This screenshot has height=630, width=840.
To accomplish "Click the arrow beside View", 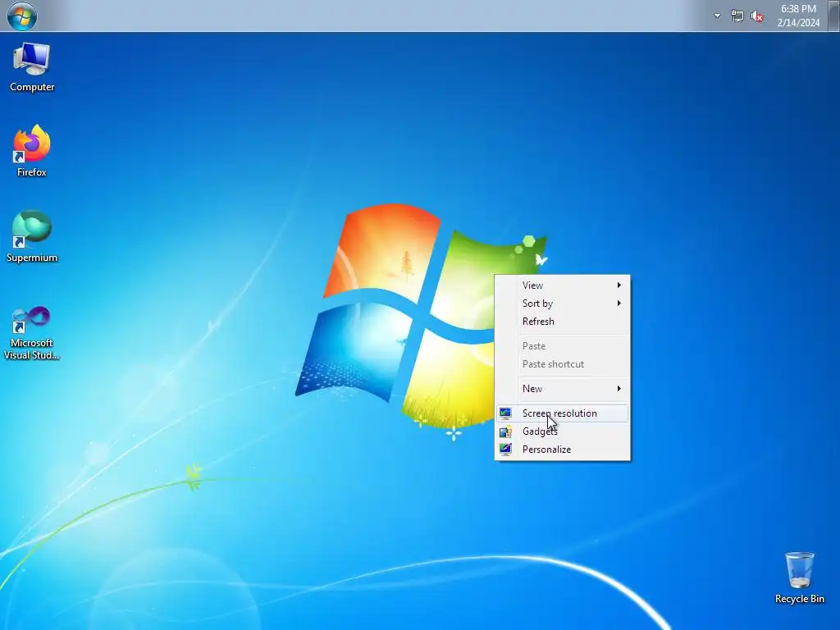I will tap(619, 285).
